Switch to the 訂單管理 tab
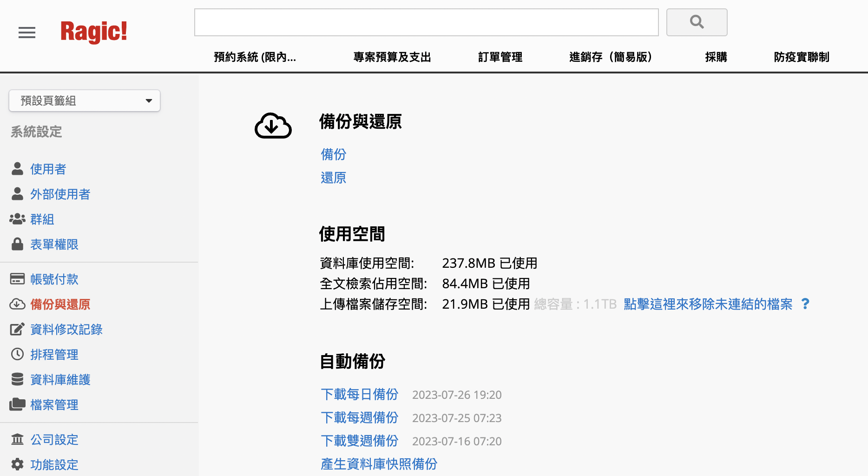Image resolution: width=868 pixels, height=476 pixels. tap(500, 57)
